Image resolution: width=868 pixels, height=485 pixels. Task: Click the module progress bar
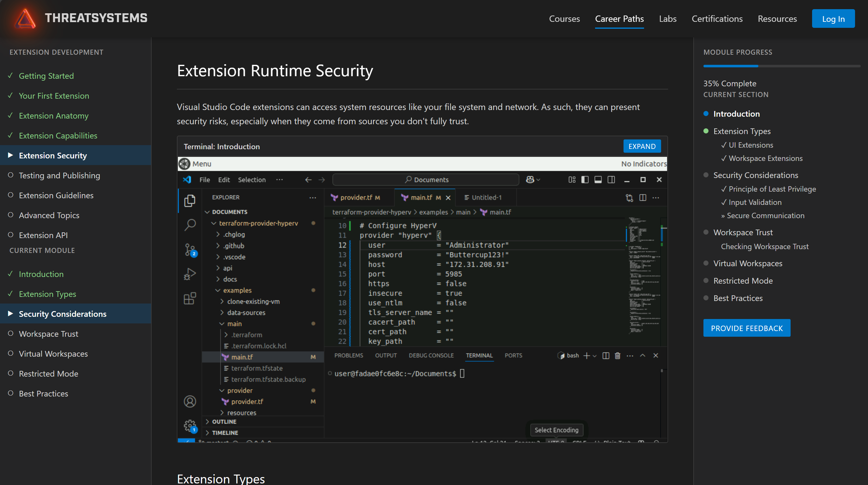point(782,66)
